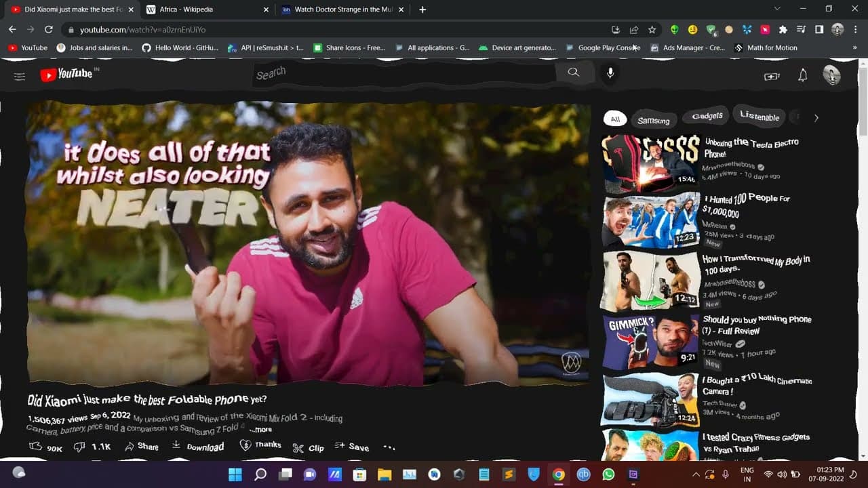The width and height of the screenshot is (868, 488).
Task: Open the Extensions puzzle piece menu
Action: (x=783, y=30)
